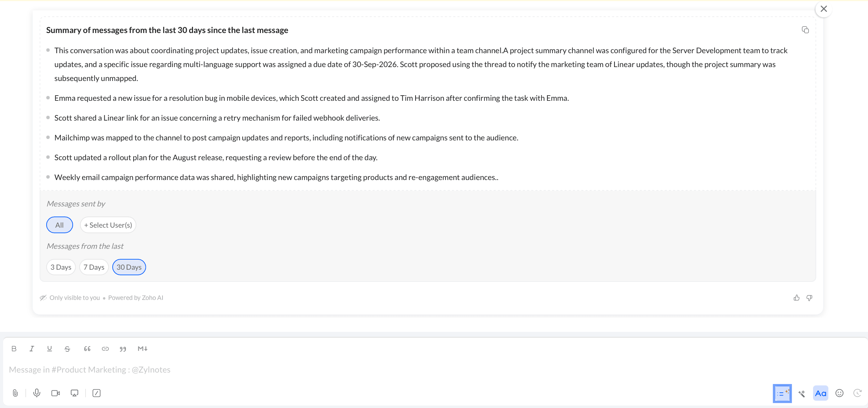Open the AI summary tool
868x408 pixels.
(x=782, y=393)
